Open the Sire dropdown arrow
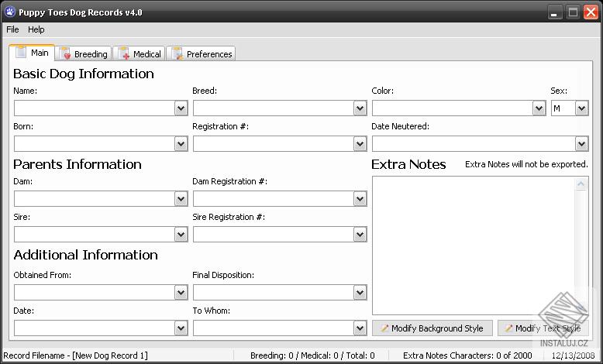This screenshot has width=603, height=364. (x=181, y=234)
